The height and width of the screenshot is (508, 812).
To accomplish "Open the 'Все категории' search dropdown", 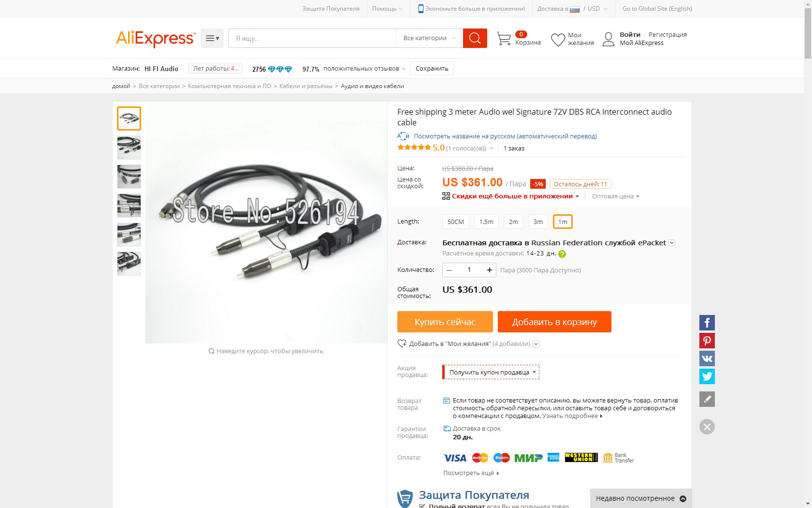I will (429, 38).
